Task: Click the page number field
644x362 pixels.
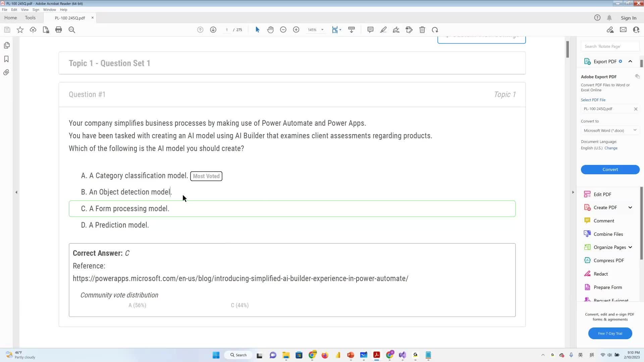Action: click(x=227, y=30)
